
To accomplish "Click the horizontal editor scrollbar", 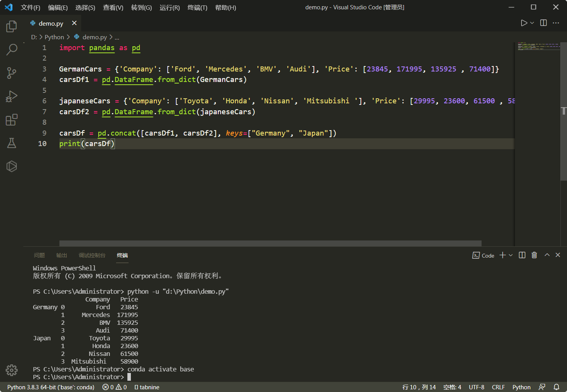I will (x=270, y=244).
